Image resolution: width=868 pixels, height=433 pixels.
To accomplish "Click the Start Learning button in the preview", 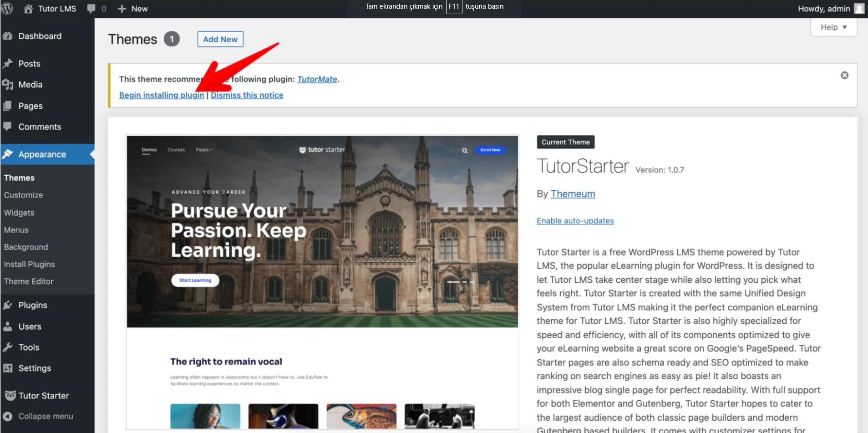I will tap(195, 280).
